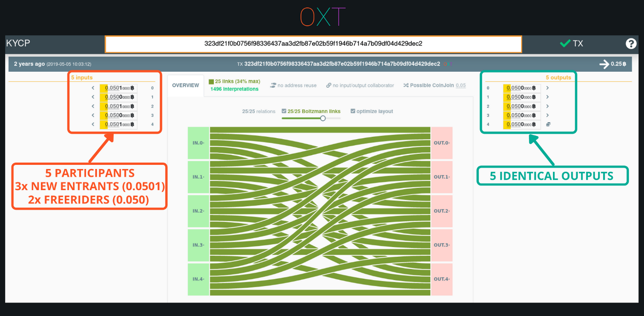Follow spending transaction arrow for output 2
The width and height of the screenshot is (644, 316).
click(x=547, y=106)
